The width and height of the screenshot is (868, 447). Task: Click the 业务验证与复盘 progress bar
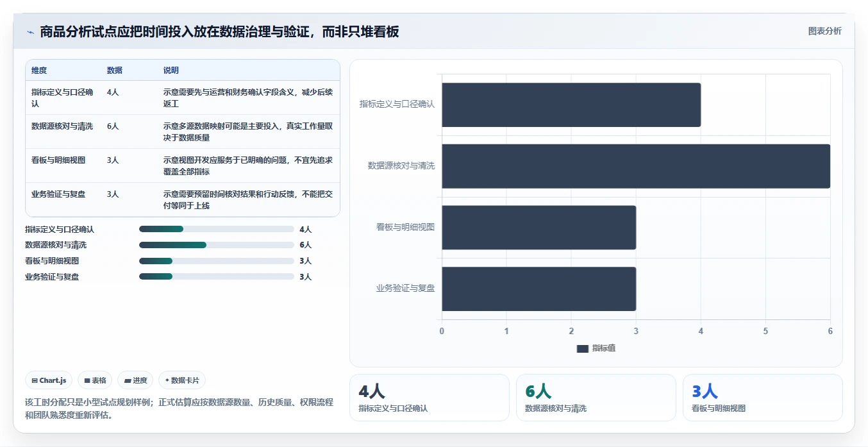tap(217, 276)
